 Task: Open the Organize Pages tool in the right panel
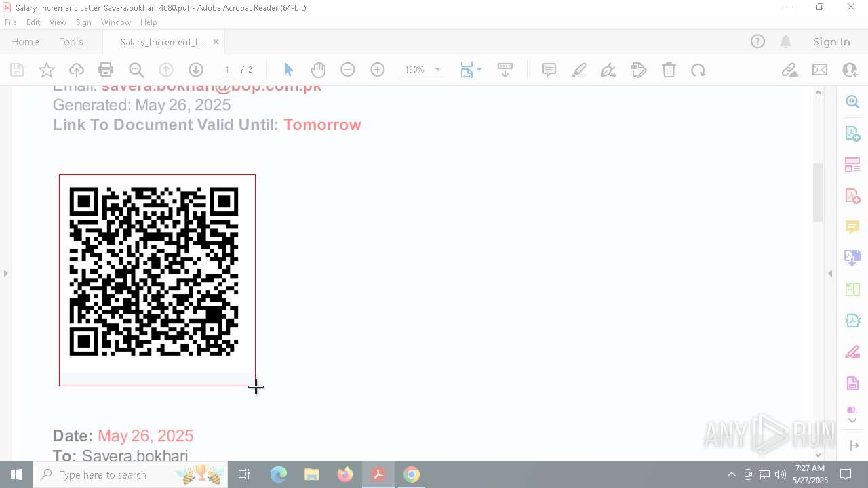pos(852,165)
